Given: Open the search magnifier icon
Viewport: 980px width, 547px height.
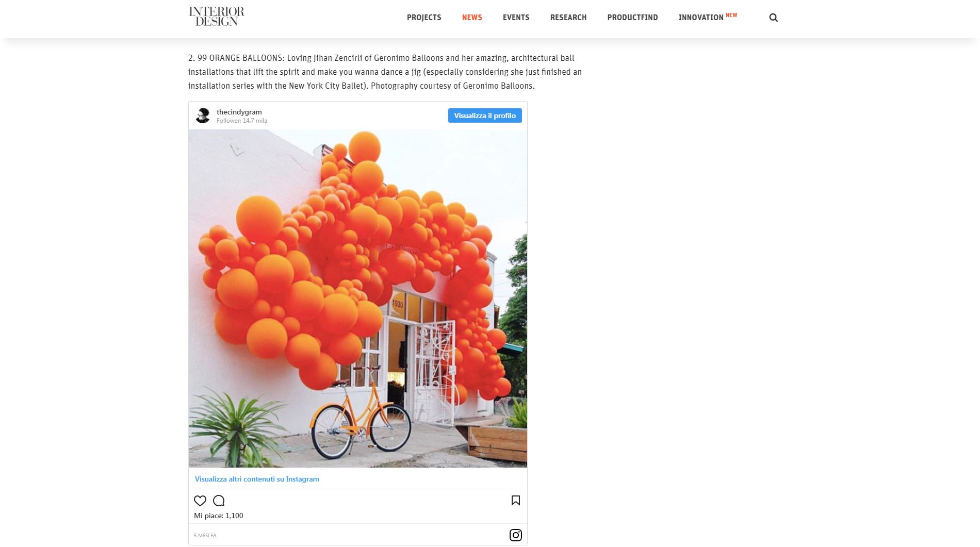Looking at the screenshot, I should (773, 18).
